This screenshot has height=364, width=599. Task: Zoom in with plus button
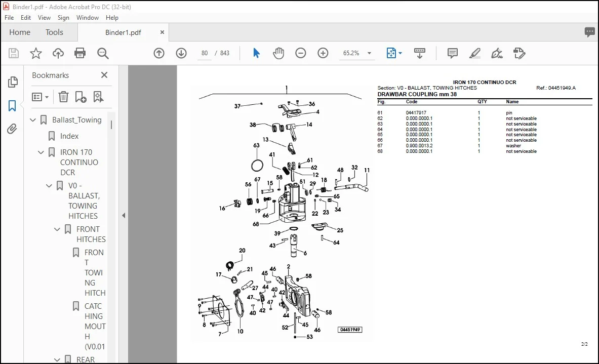323,53
